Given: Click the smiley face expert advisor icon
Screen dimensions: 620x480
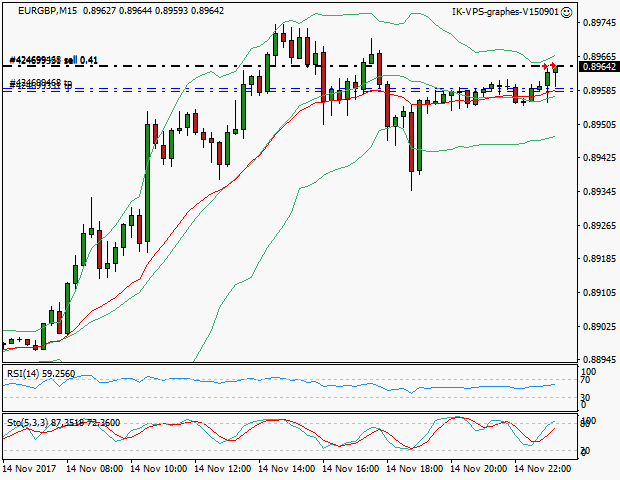Looking at the screenshot, I should pyautogui.click(x=567, y=12).
